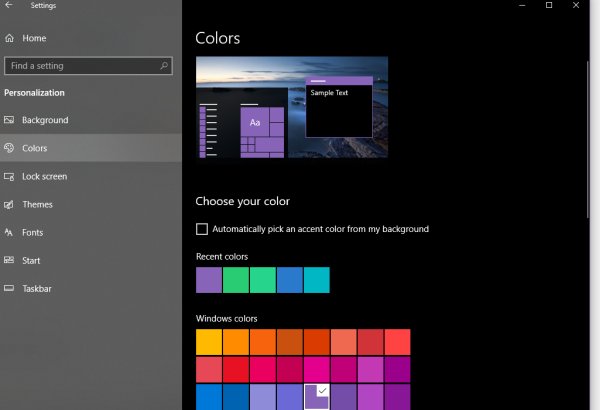
Task: Click the Choose your color heading
Action: point(243,201)
